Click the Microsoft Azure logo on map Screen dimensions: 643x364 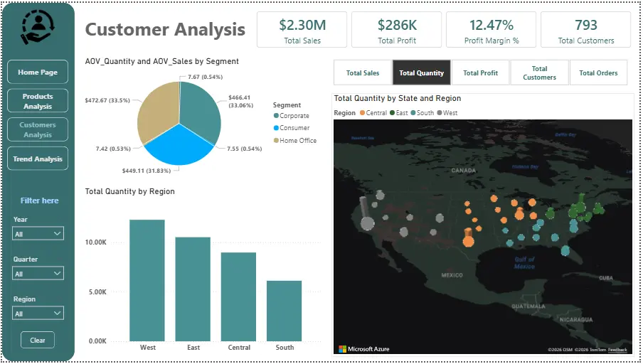(x=363, y=349)
